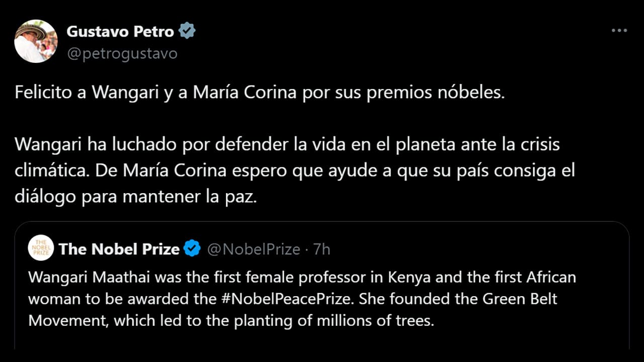Click Gustavo Petro's profile picture

tap(36, 41)
